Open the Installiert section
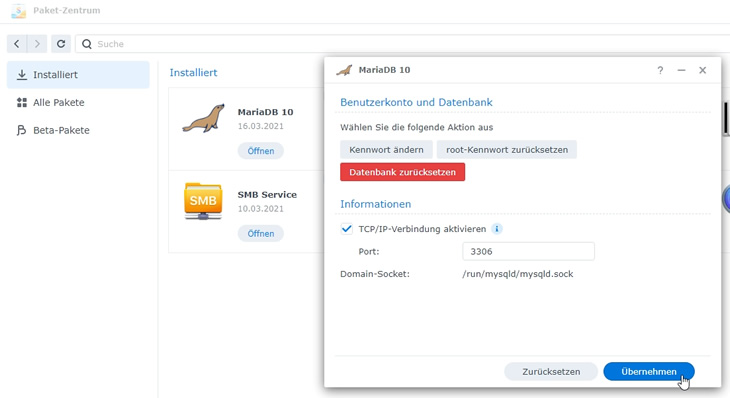This screenshot has height=398, width=730. pos(78,74)
